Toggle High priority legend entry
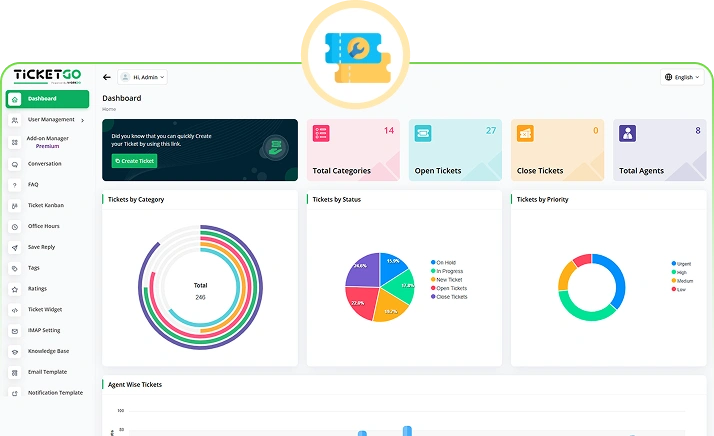 [679, 272]
